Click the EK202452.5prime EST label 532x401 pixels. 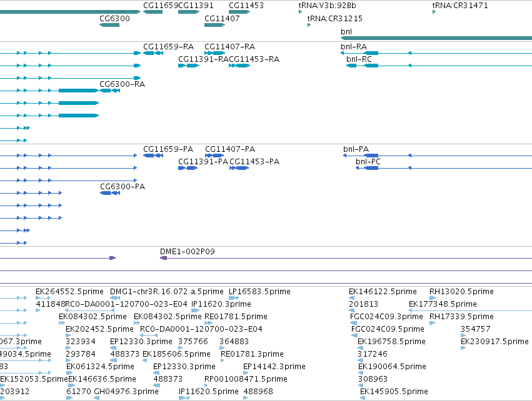(x=99, y=329)
